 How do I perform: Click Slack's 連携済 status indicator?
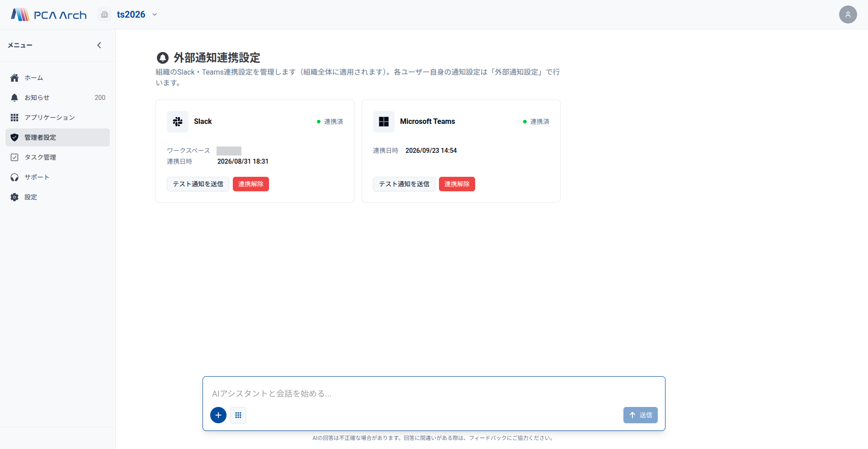click(330, 122)
